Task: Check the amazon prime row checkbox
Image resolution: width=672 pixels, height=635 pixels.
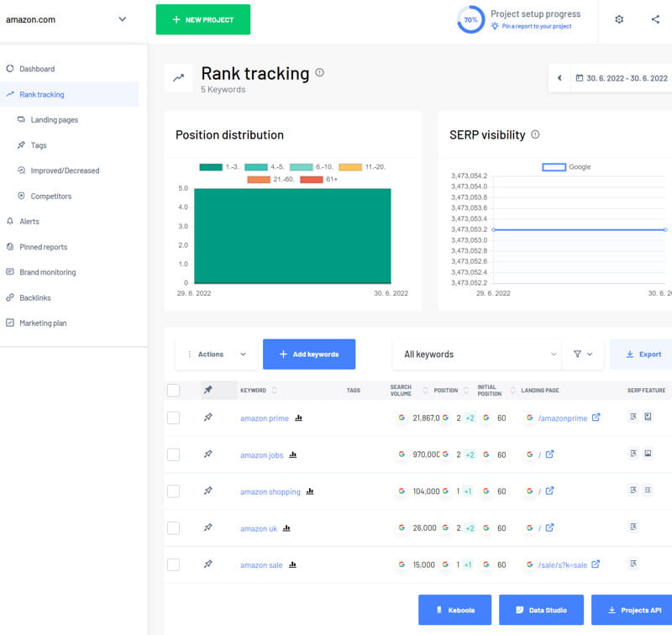Action: click(x=174, y=417)
